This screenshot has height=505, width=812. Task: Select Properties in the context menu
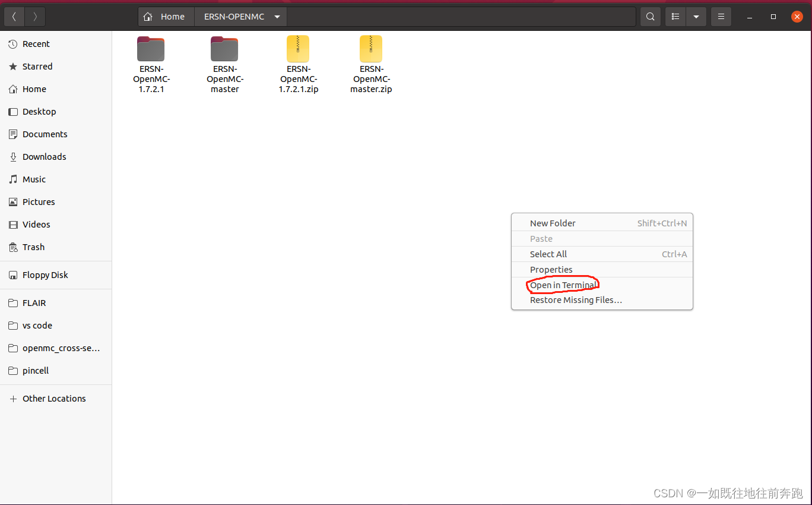pos(551,269)
